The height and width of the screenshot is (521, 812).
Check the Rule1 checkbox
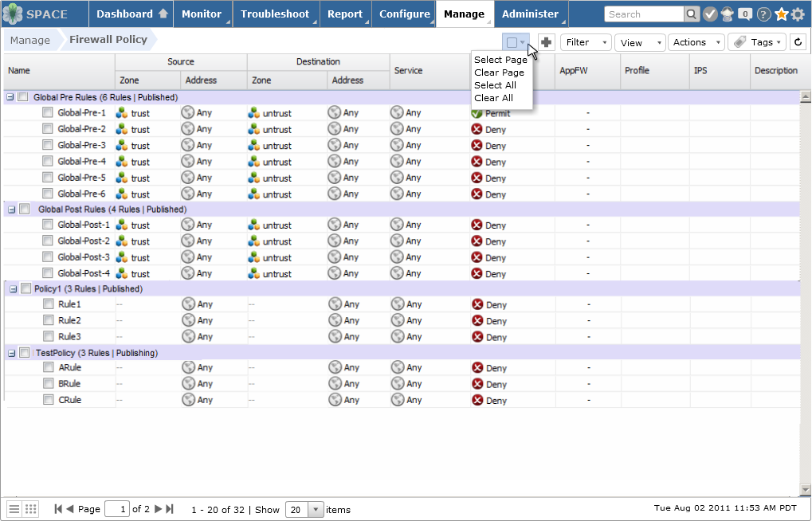pyautogui.click(x=48, y=304)
